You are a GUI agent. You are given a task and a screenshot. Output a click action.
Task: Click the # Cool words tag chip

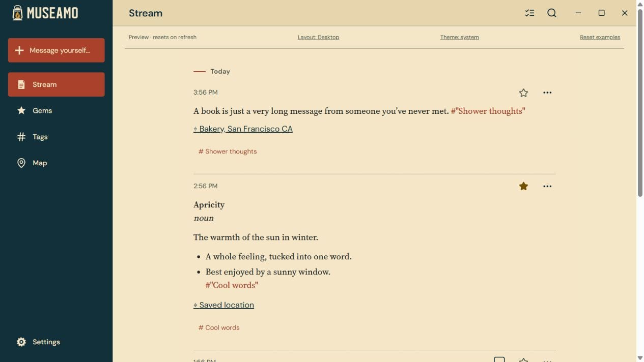pos(219,327)
